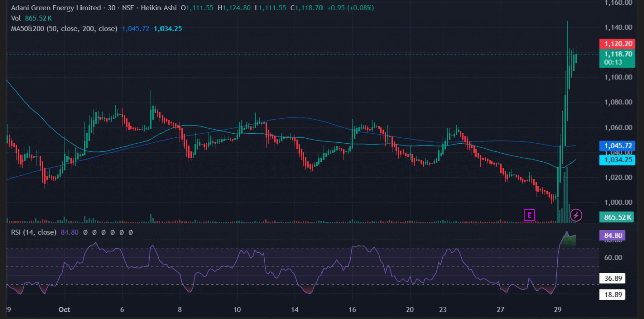
Task: Select the Oct label on the time axis
Action: pos(64,310)
